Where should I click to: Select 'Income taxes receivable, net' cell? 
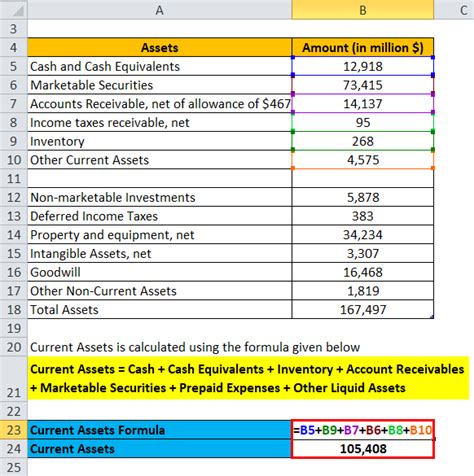coord(159,122)
